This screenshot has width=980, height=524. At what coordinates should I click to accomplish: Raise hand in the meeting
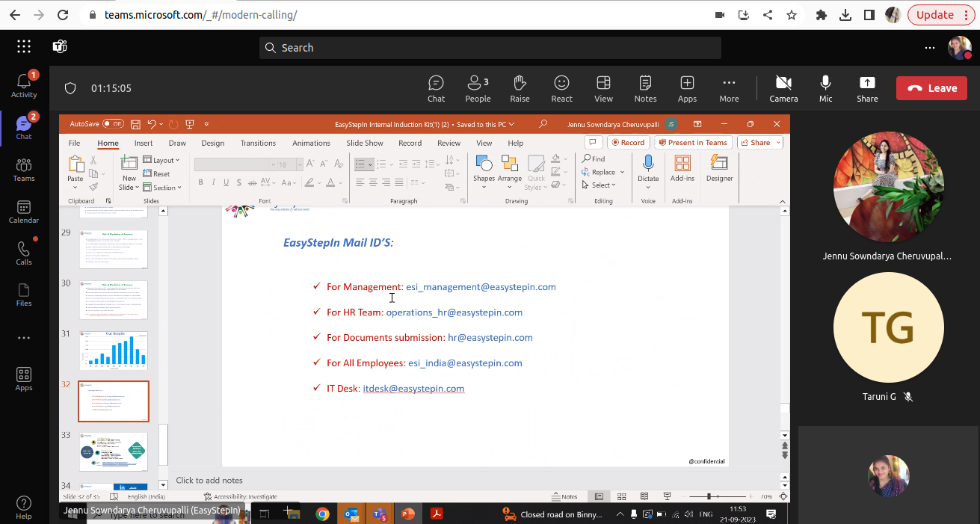[520, 88]
